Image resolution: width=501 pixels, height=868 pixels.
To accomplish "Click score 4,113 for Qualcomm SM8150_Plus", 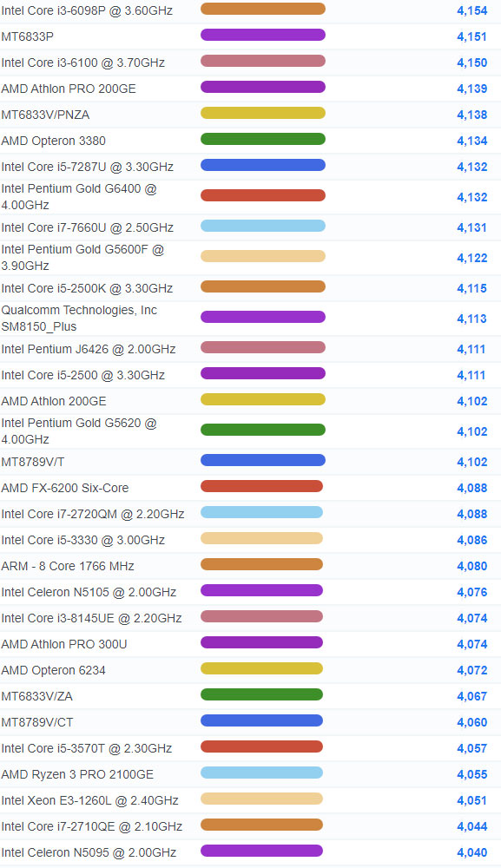I will pyautogui.click(x=472, y=319).
